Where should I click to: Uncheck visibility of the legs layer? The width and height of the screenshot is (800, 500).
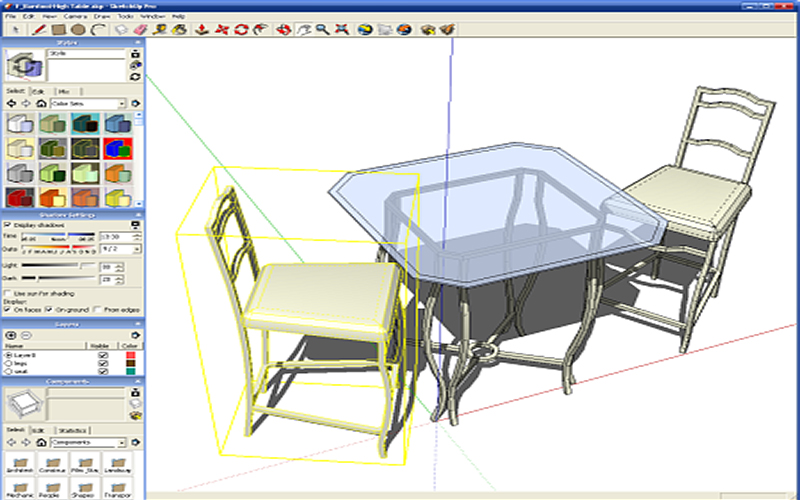102,364
